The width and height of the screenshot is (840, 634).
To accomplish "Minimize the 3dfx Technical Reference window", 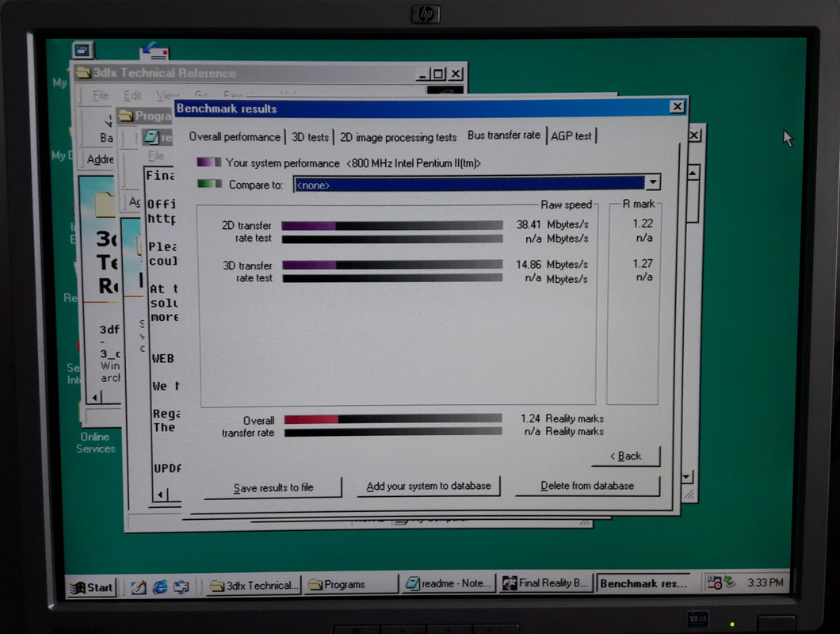I will [x=422, y=74].
